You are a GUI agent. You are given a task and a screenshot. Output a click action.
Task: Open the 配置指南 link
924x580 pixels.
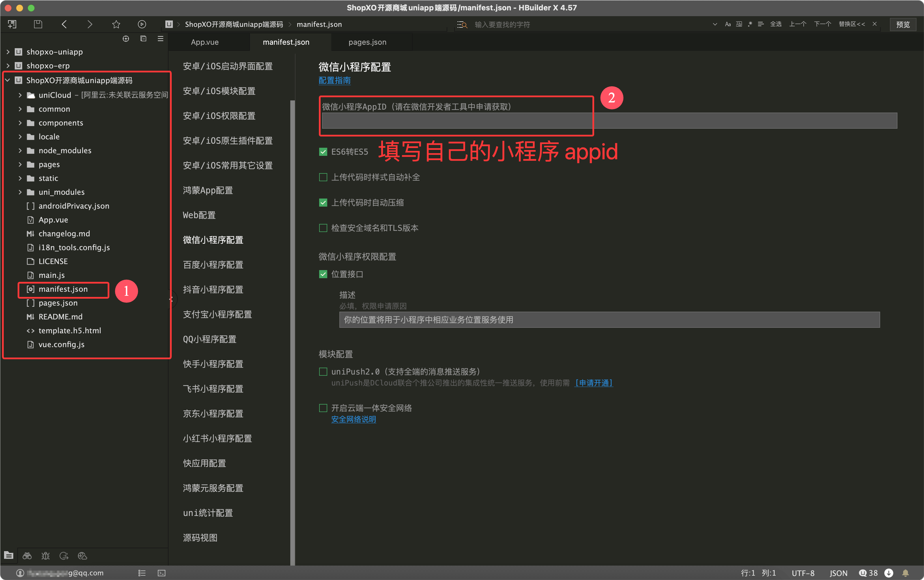[334, 80]
